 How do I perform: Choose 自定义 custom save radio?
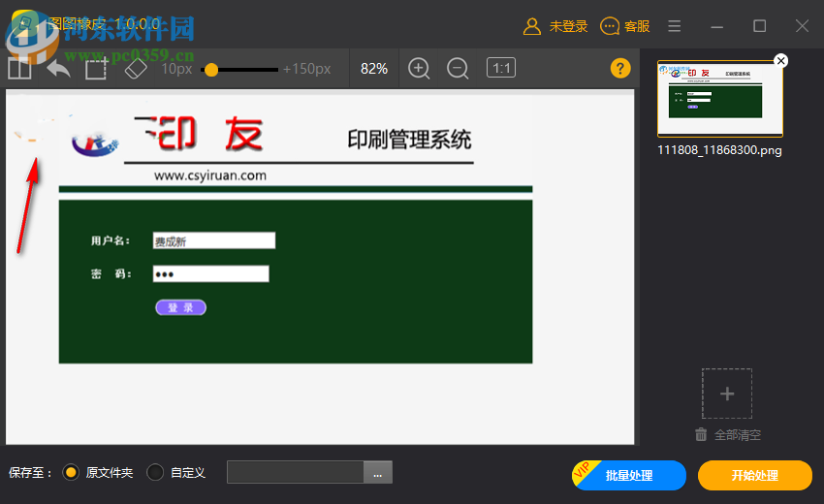pyautogui.click(x=155, y=472)
